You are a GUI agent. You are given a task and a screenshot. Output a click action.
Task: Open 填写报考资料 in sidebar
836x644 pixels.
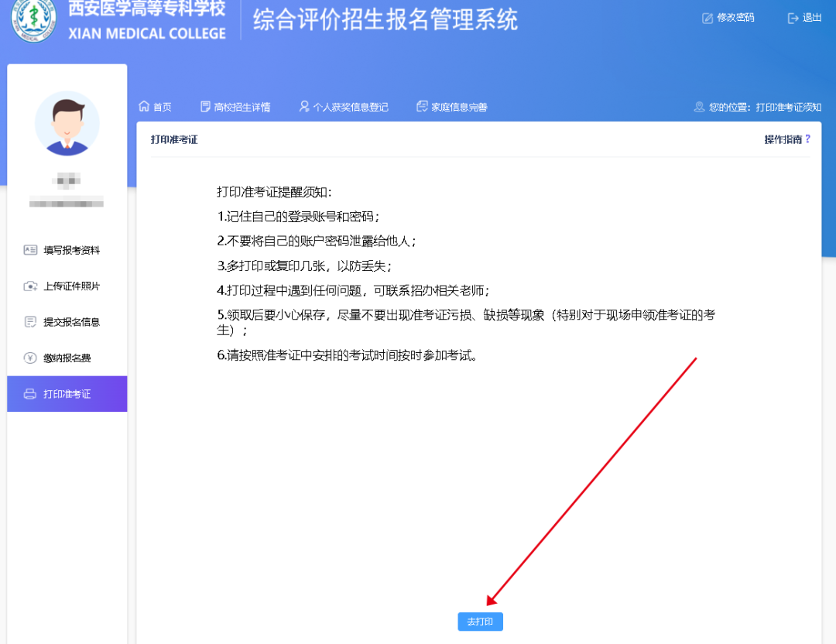[x=71, y=250]
